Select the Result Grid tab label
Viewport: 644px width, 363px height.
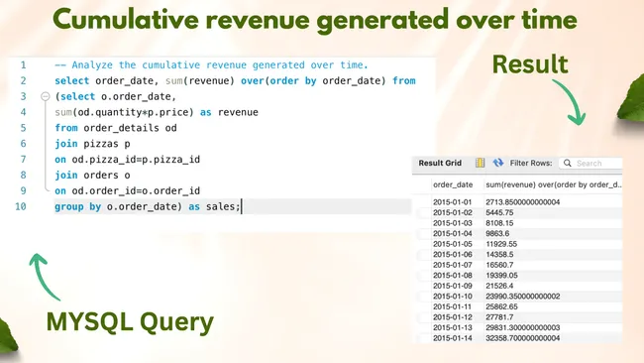coord(440,163)
